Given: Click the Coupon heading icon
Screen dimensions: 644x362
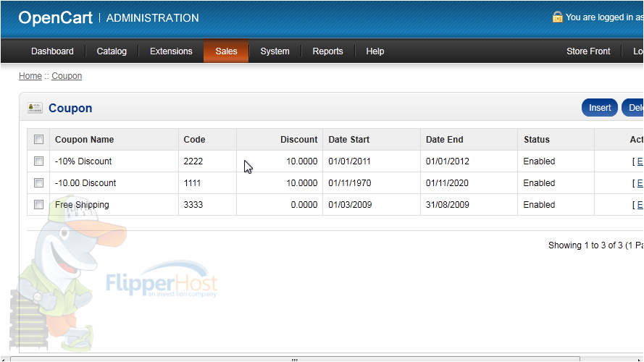Looking at the screenshot, I should point(35,108).
